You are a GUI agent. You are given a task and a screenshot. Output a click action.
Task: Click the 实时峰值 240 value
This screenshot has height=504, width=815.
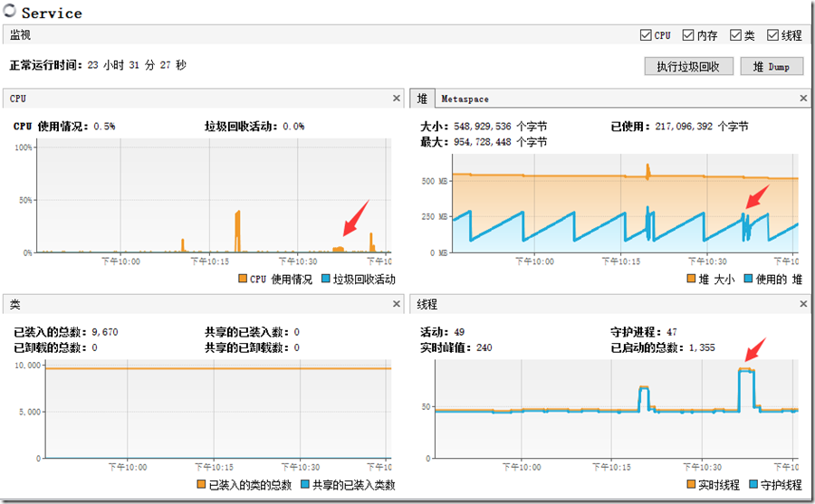(484, 347)
